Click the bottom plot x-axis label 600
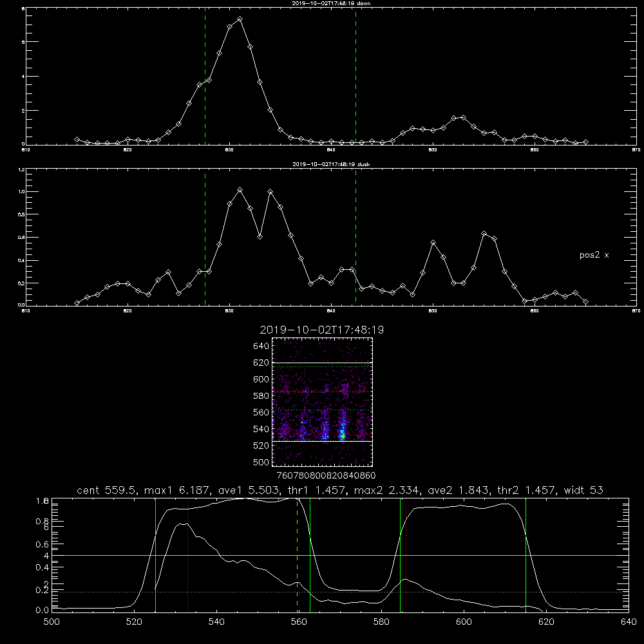Image resolution: width=644 pixels, height=644 pixels. [x=464, y=622]
